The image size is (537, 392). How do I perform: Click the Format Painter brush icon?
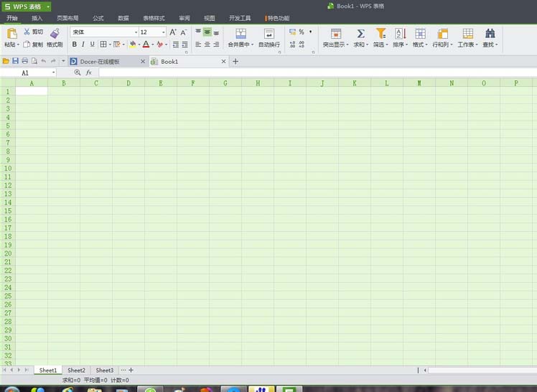[x=55, y=34]
